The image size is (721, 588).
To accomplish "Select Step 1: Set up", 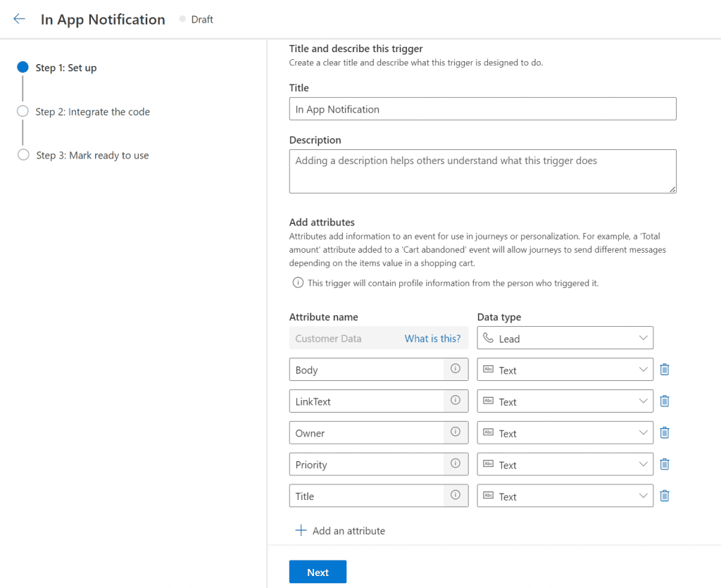I will coord(65,68).
